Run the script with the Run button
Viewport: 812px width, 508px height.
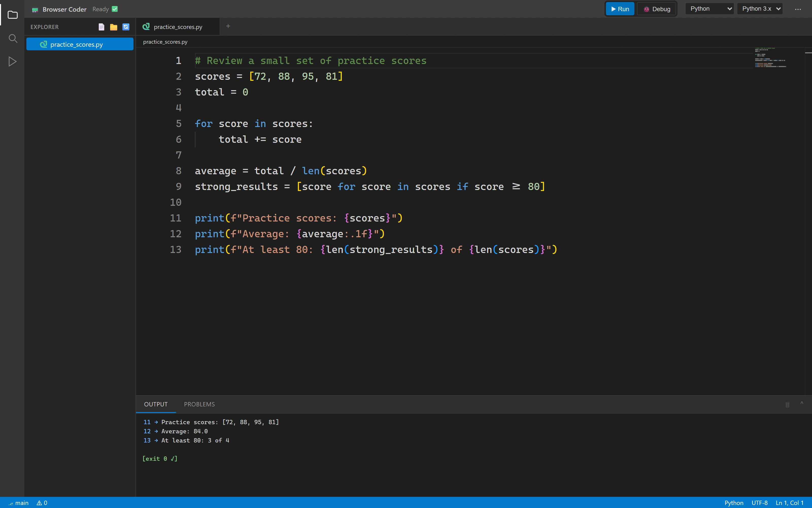(620, 9)
